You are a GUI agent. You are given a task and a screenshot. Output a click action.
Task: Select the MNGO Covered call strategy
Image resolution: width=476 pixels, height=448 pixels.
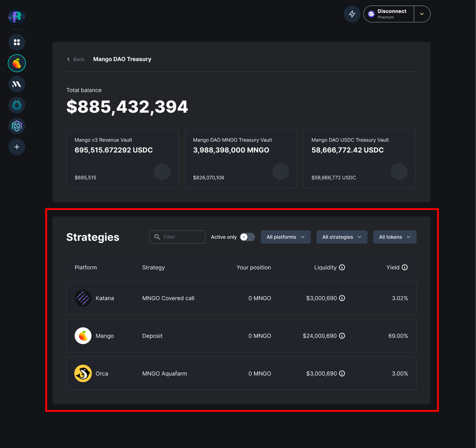pyautogui.click(x=168, y=298)
